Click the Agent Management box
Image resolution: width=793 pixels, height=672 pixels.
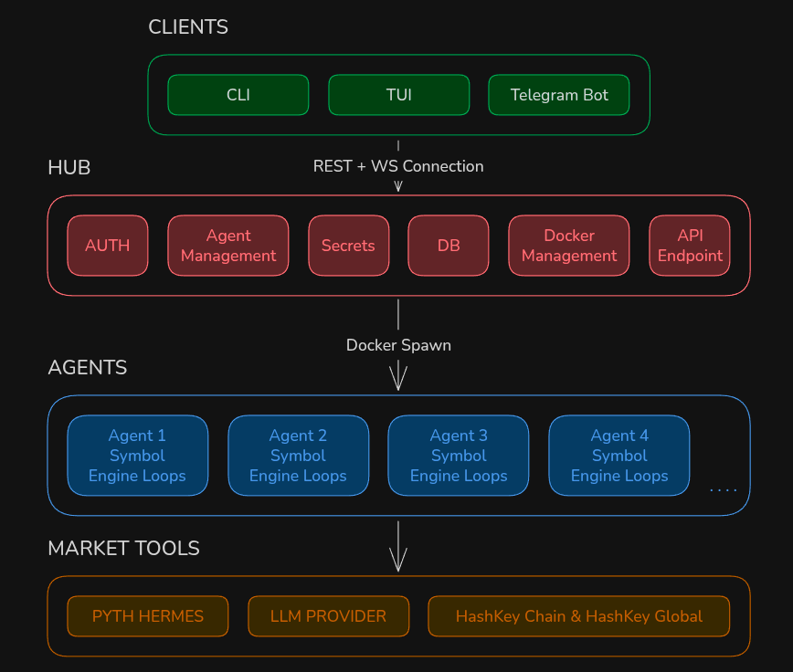point(228,246)
